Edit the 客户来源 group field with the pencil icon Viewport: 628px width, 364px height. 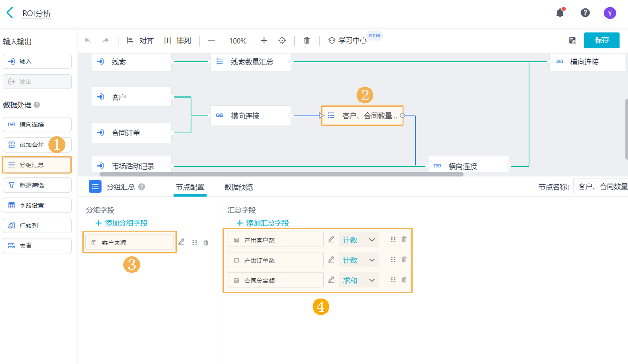(181, 242)
